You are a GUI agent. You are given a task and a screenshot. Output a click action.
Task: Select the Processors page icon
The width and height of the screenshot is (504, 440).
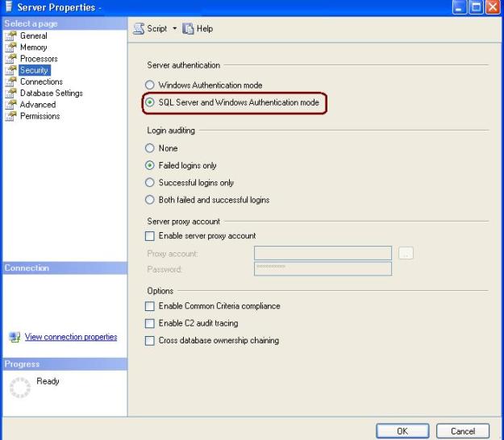[10, 59]
